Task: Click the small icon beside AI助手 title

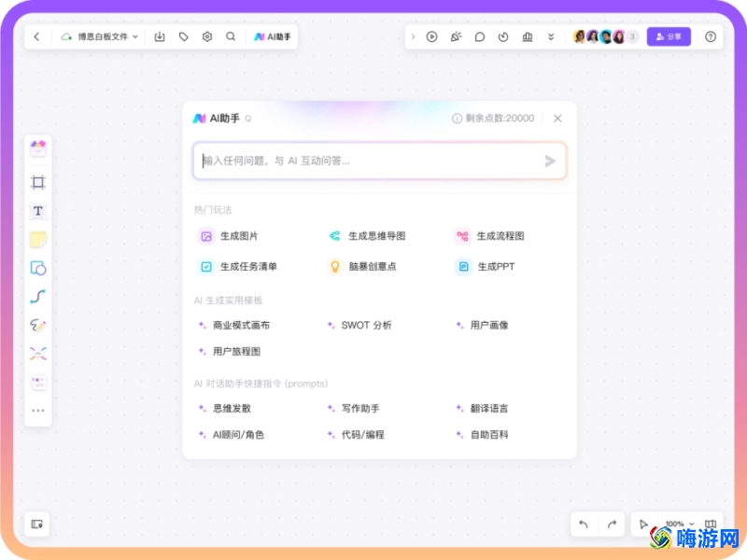Action: pyautogui.click(x=248, y=119)
